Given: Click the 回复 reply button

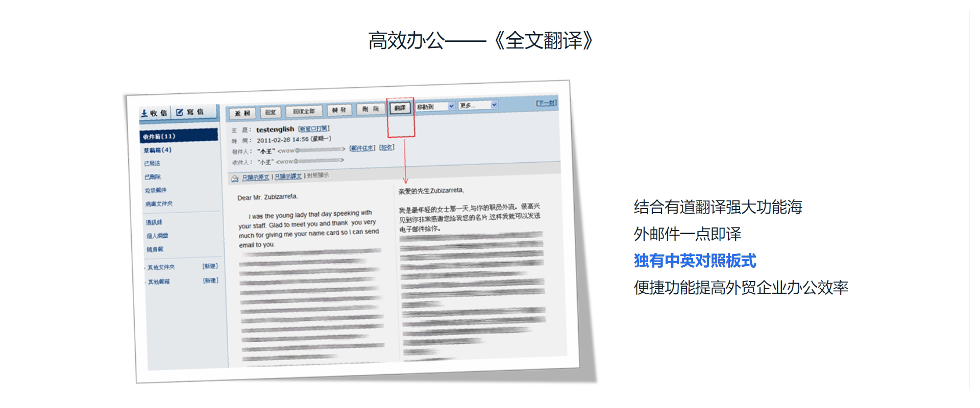Looking at the screenshot, I should (x=271, y=112).
